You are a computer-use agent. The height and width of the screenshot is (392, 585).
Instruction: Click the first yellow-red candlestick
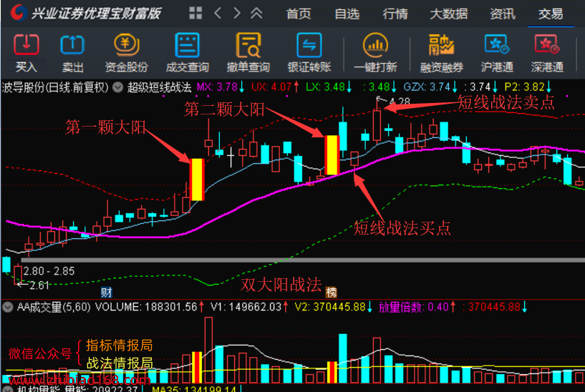[197, 180]
